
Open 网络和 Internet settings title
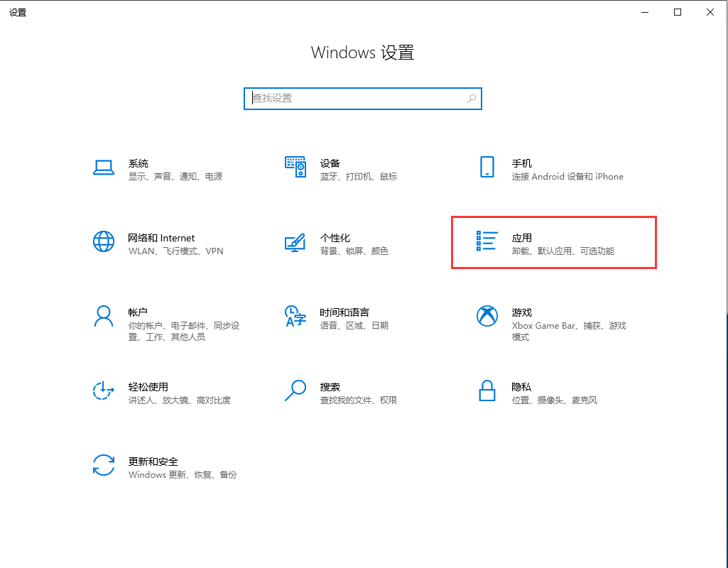pos(161,238)
